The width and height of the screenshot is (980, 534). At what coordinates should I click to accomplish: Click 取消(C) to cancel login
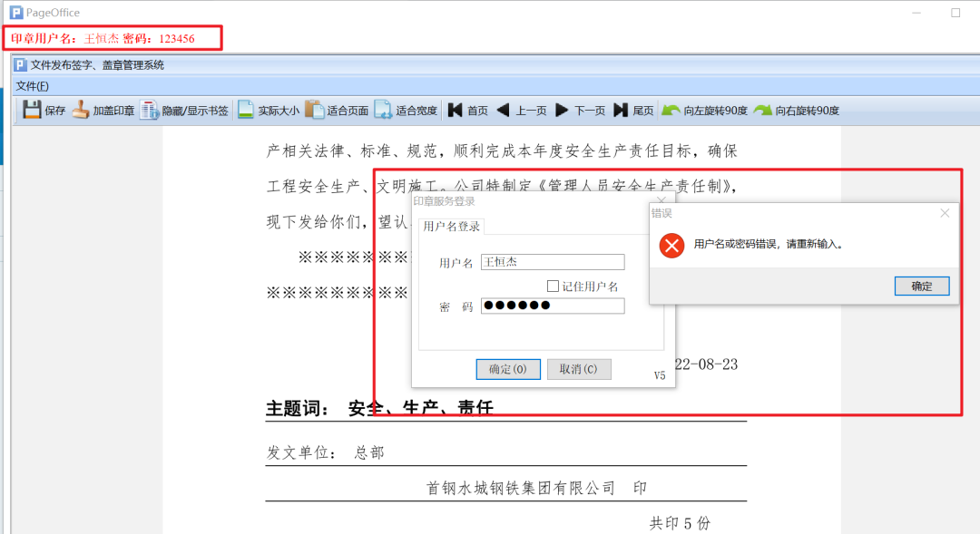579,369
